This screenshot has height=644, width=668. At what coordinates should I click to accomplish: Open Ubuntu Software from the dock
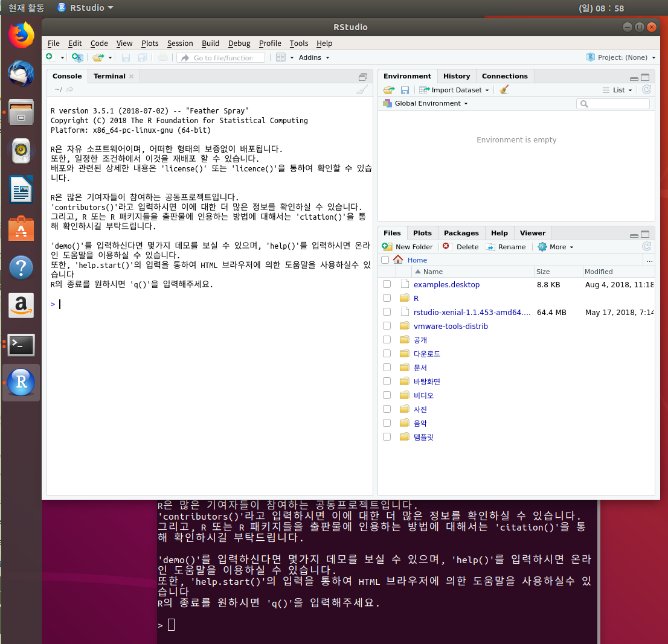(x=21, y=229)
